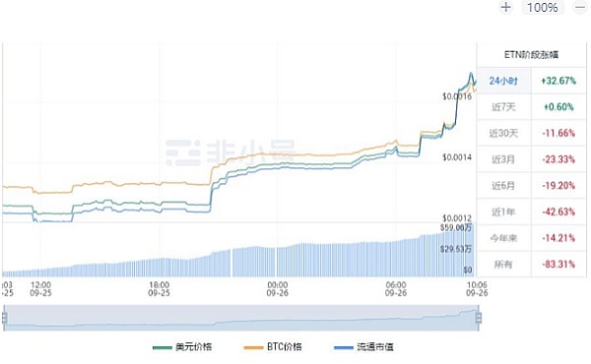Click the 10:06 09-26 time label
The width and height of the screenshot is (591, 364).
tap(477, 288)
